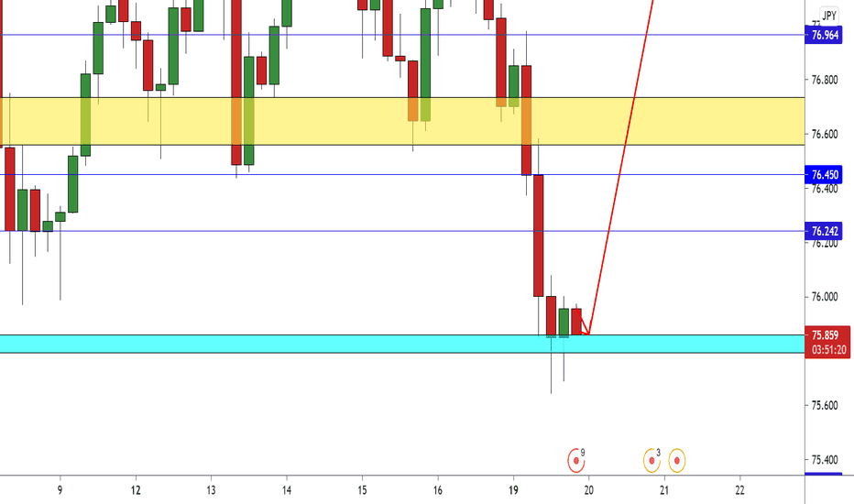Select the 76.242 horizontal line price label
The image size is (854, 504).
click(x=824, y=231)
